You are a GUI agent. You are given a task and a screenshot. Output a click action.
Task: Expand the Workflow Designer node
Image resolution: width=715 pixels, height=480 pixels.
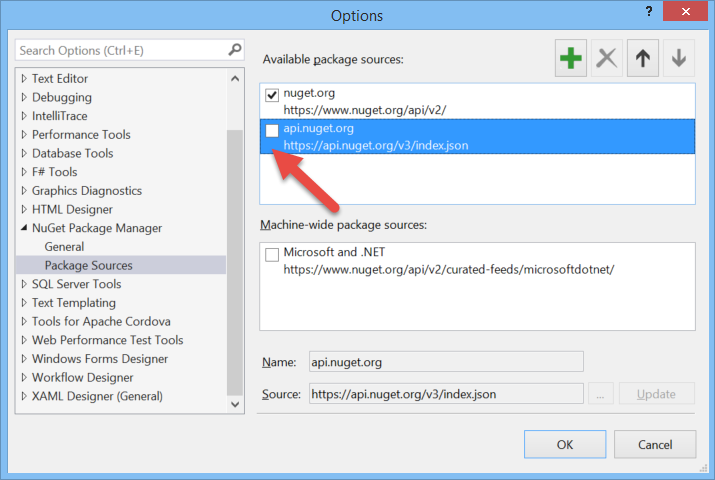[x=24, y=377]
